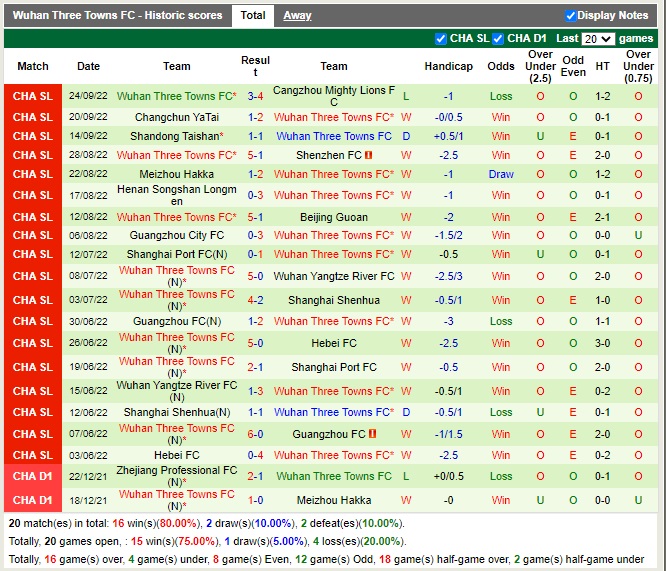Switch to the Away tab
This screenshot has height=571, width=666.
297,15
